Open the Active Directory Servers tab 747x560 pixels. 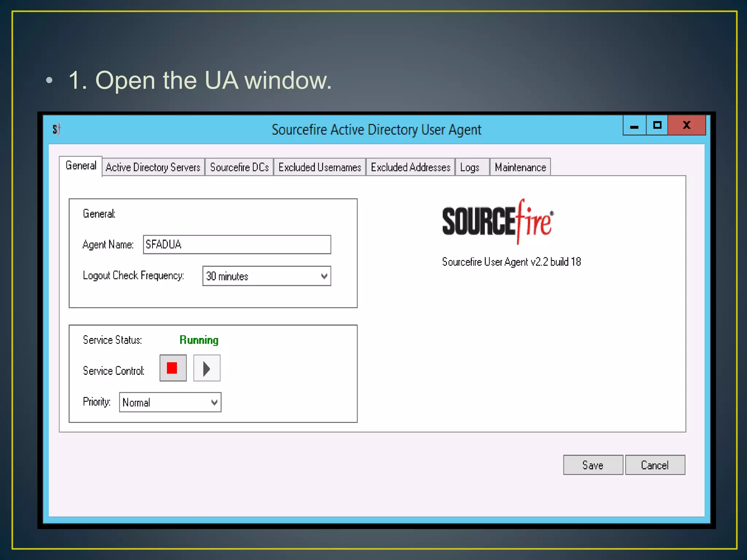(153, 167)
